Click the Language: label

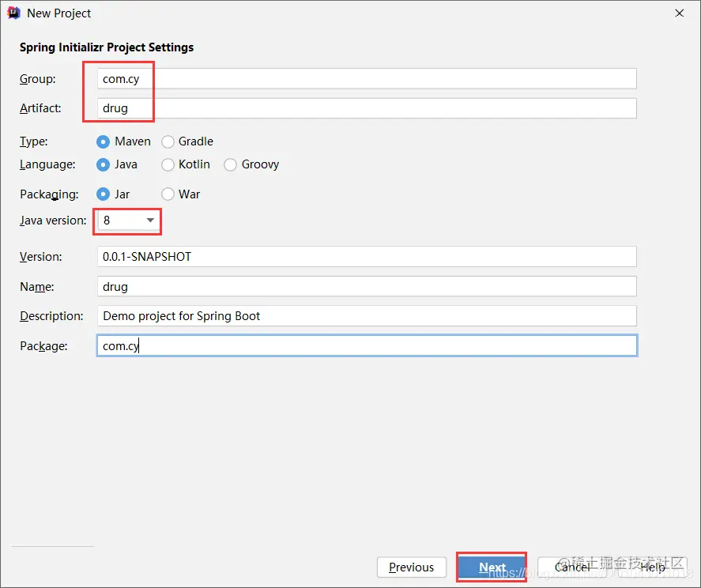pos(47,165)
